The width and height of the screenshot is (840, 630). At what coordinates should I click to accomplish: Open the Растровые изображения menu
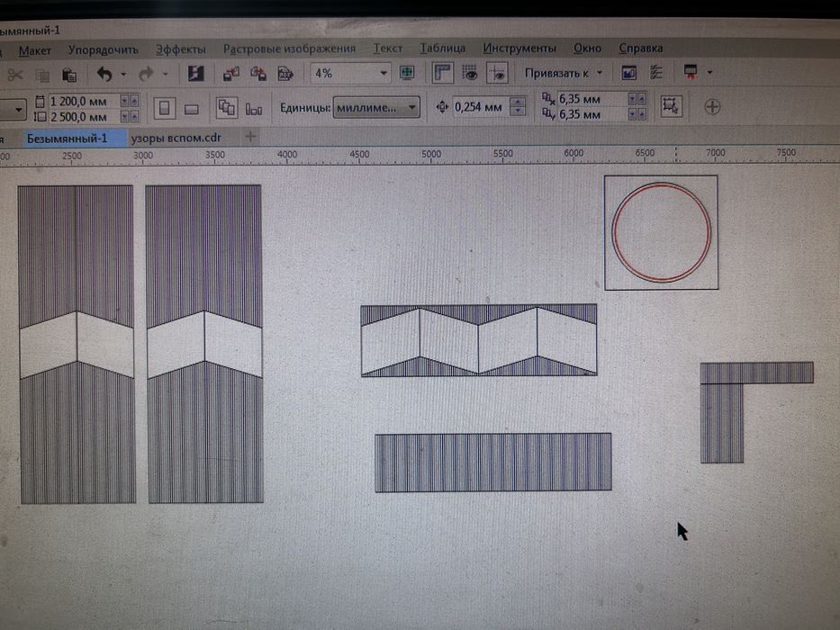[x=289, y=49]
